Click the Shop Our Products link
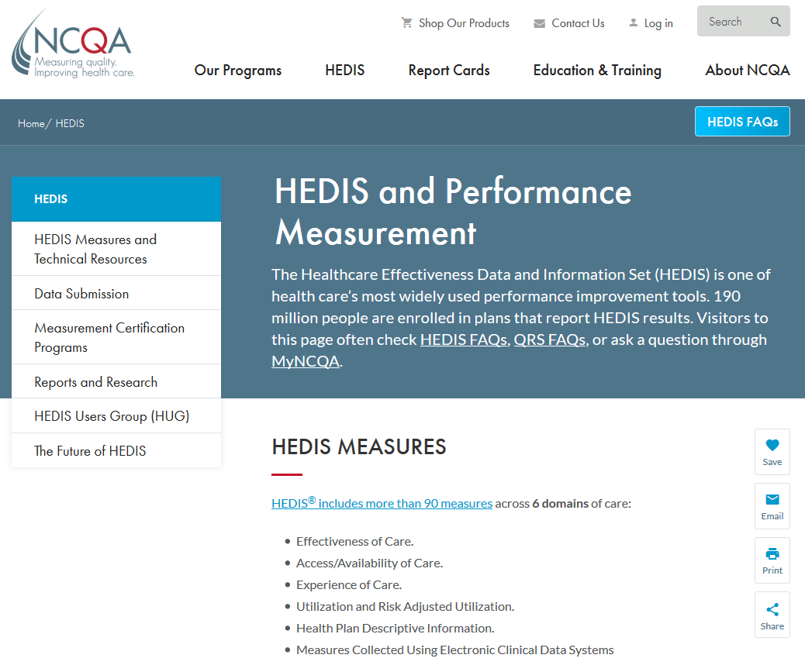The height and width of the screenshot is (672, 805). pyautogui.click(x=464, y=23)
